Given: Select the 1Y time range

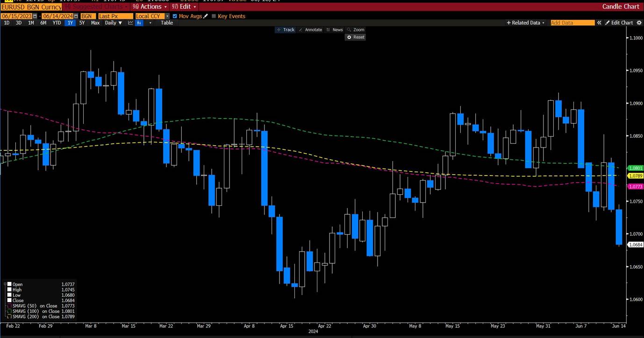Looking at the screenshot, I should click(x=70, y=23).
